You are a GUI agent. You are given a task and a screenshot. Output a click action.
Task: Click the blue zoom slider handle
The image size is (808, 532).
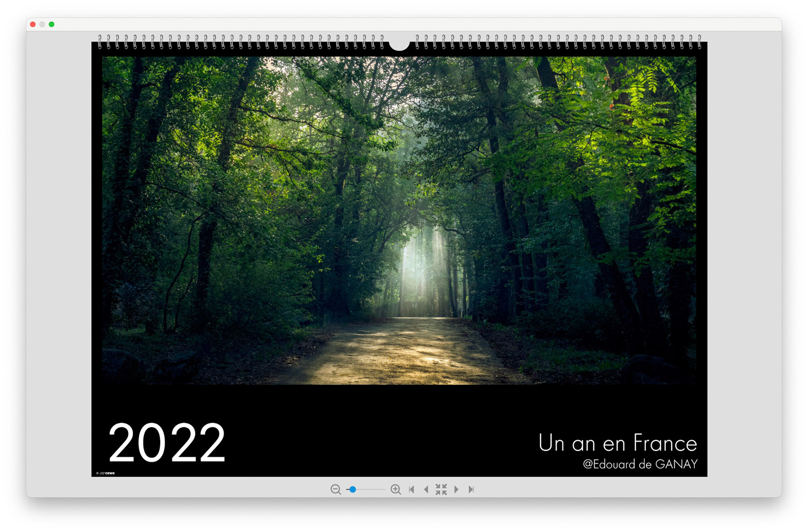(353, 489)
